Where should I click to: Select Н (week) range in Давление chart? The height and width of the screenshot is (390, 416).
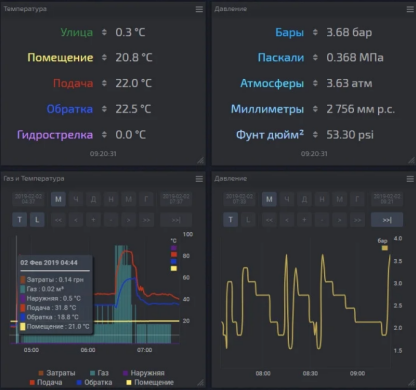[322, 199]
